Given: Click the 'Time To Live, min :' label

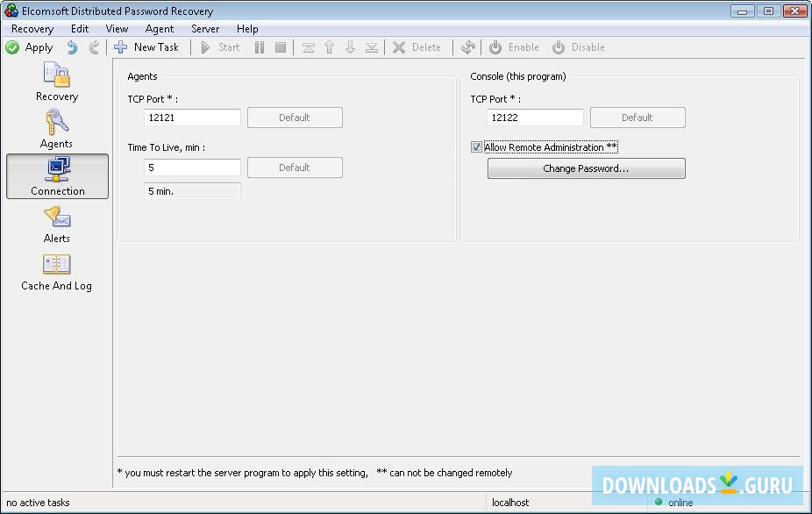Looking at the screenshot, I should tap(167, 147).
